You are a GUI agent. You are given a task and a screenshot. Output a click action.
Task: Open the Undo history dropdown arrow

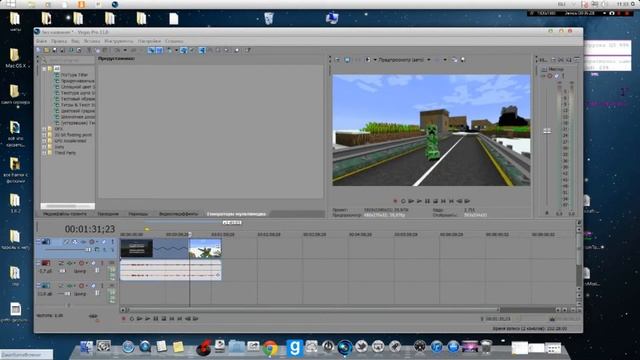pyautogui.click(x=125, y=50)
